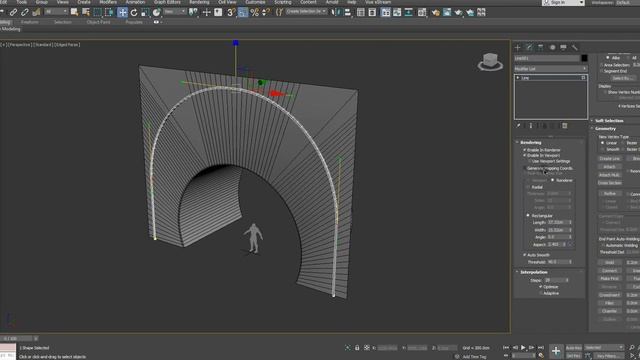Choose the Rectangular Selection Region tool
The image size is (640, 360).
click(x=97, y=12)
